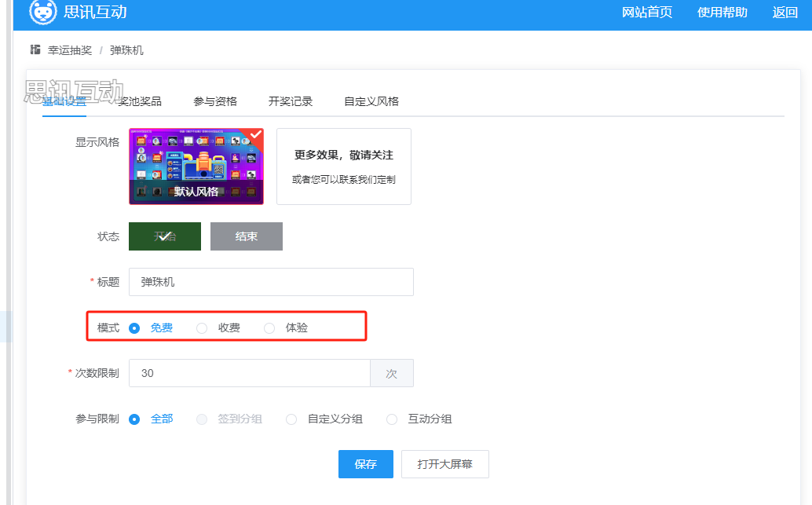The height and width of the screenshot is (505, 812).
Task: Choose 签到分组 for 参与限制
Action: point(202,419)
